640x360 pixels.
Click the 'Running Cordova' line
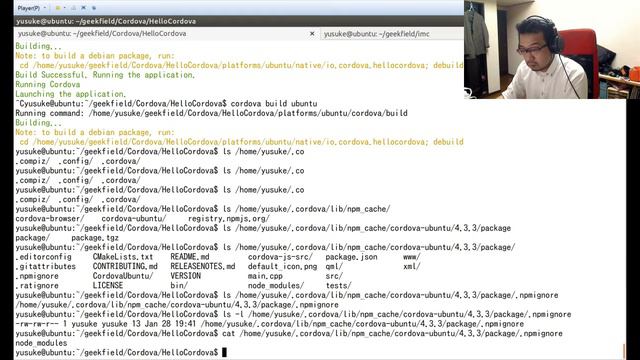[x=48, y=84]
